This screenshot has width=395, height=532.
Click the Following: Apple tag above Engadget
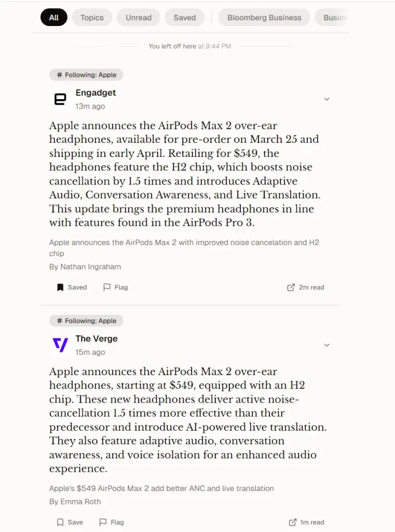(86, 75)
